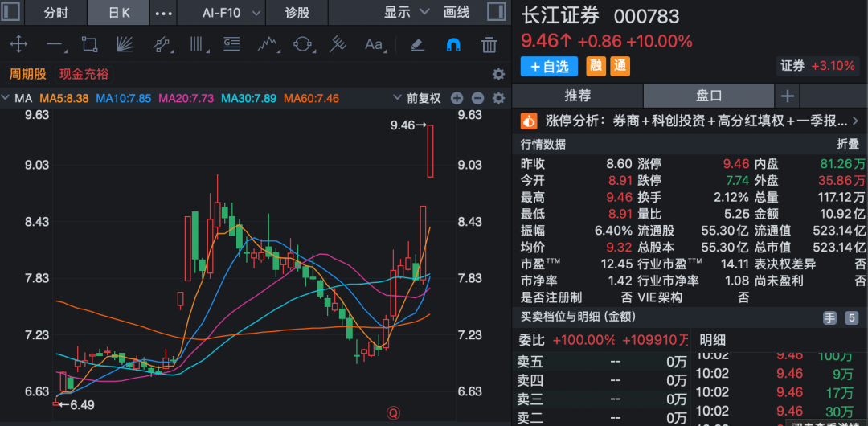Zoom out chart with minus icon
The image size is (868, 426).
477,99
